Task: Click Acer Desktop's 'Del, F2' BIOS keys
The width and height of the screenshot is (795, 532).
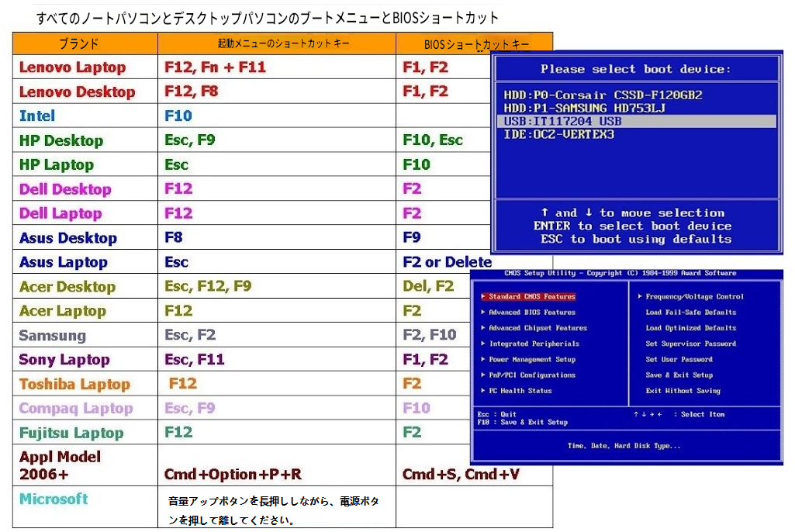Action: (x=428, y=286)
